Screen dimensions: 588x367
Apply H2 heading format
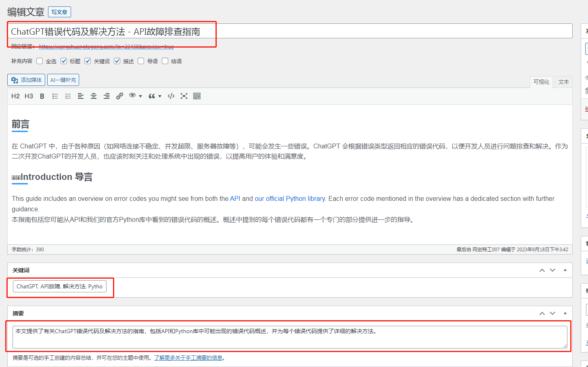(15, 96)
